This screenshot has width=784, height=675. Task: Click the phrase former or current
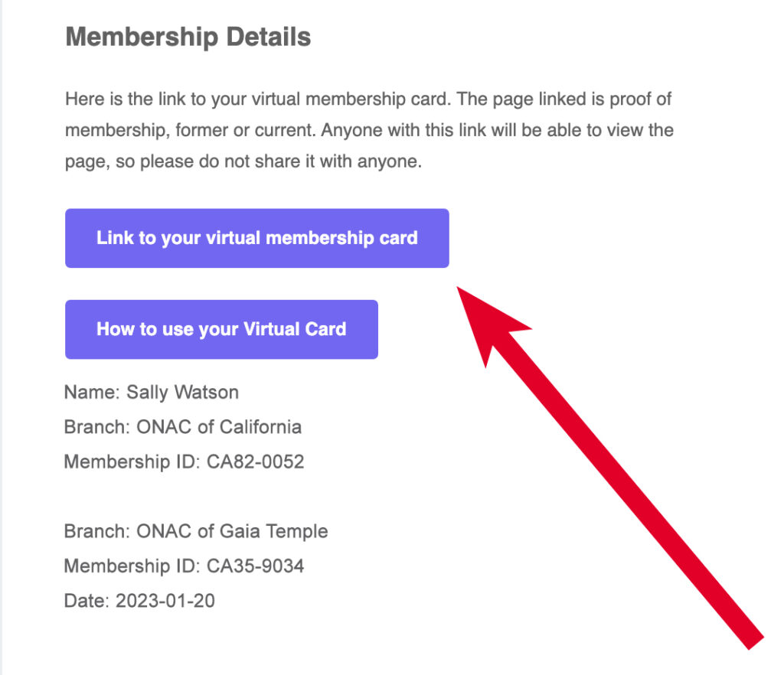coord(246,130)
